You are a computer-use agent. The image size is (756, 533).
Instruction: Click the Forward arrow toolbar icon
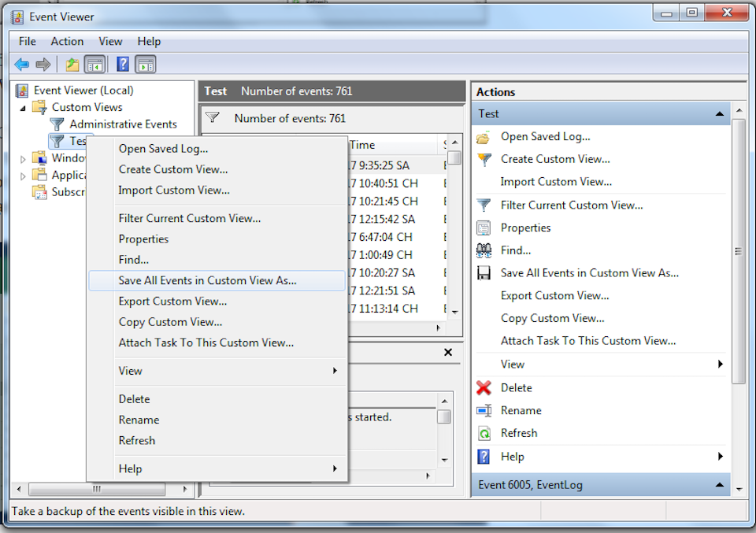tap(43, 64)
